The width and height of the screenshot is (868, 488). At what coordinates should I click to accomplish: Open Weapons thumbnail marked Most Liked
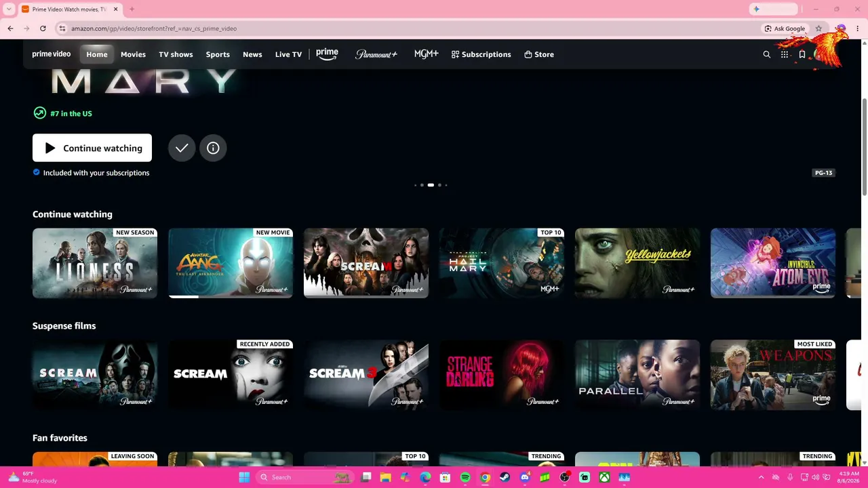pos(773,375)
